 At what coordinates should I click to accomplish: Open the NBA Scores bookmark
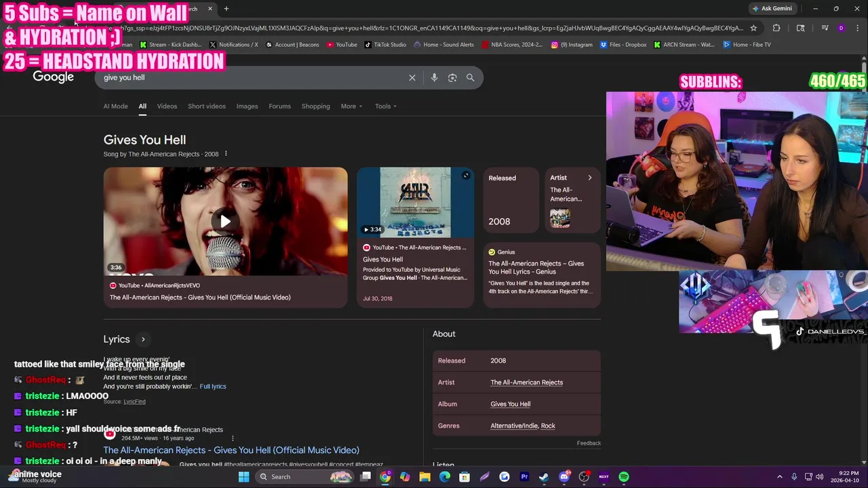(512, 45)
